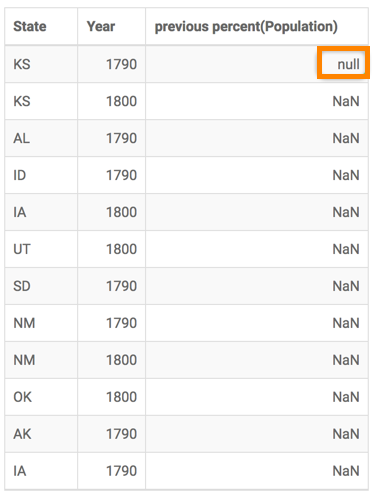
Task: Click the NaN value in AK row
Action: (x=346, y=434)
